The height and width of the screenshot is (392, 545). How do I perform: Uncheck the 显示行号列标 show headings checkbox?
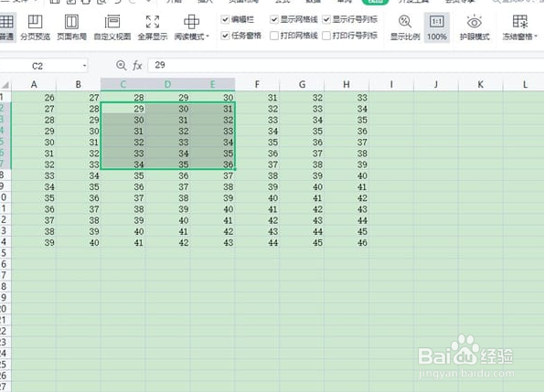[x=326, y=19]
